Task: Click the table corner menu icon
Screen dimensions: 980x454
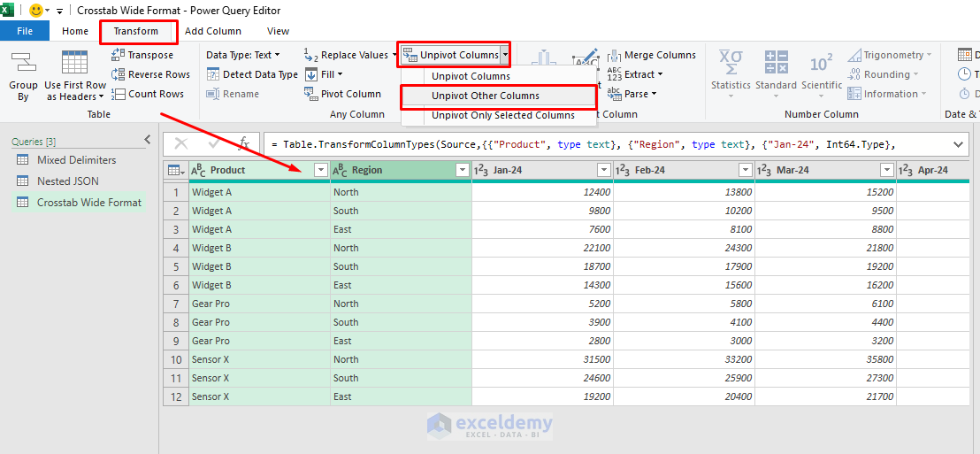Action: [x=176, y=170]
